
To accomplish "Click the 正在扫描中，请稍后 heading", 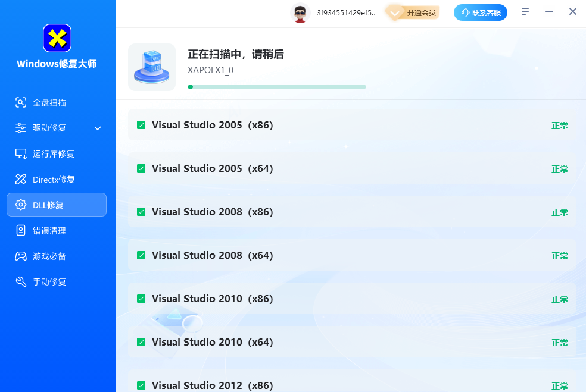I will tap(235, 54).
